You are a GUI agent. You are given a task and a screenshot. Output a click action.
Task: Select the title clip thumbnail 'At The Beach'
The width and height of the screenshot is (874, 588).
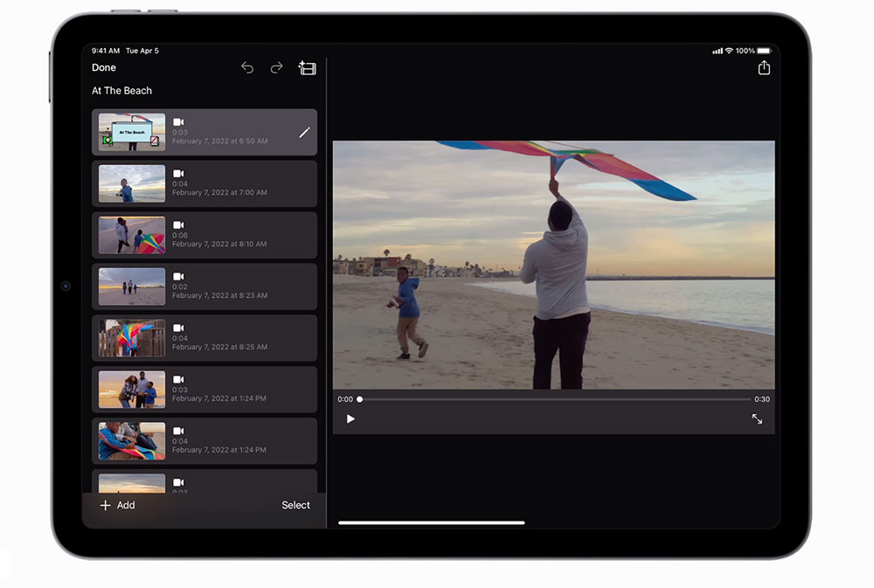coord(132,132)
